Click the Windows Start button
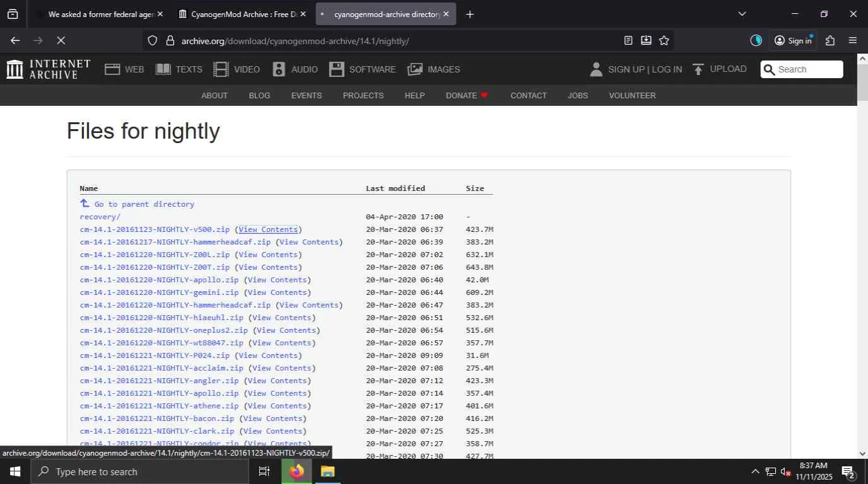 [x=15, y=471]
